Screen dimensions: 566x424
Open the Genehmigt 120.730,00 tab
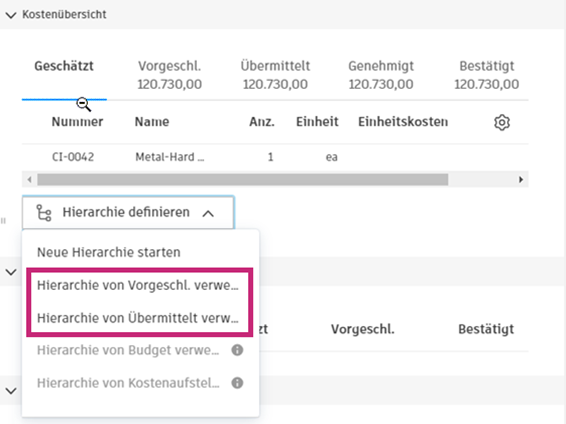[381, 75]
